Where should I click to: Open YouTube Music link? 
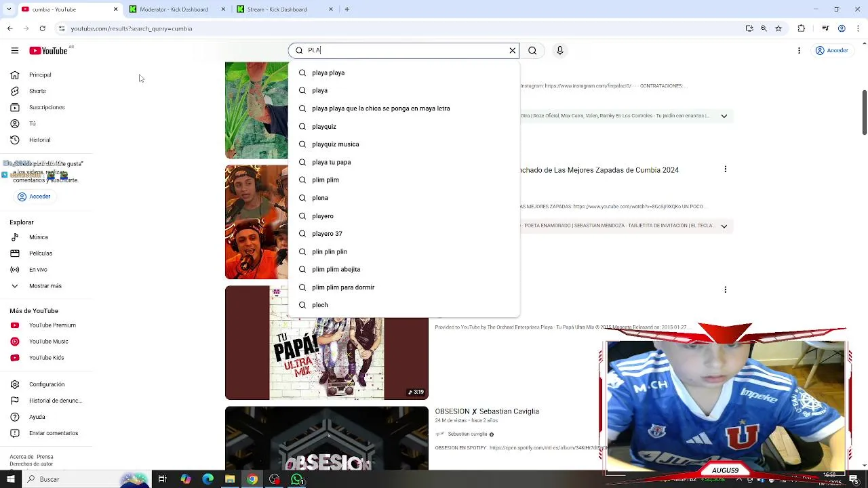tap(48, 342)
